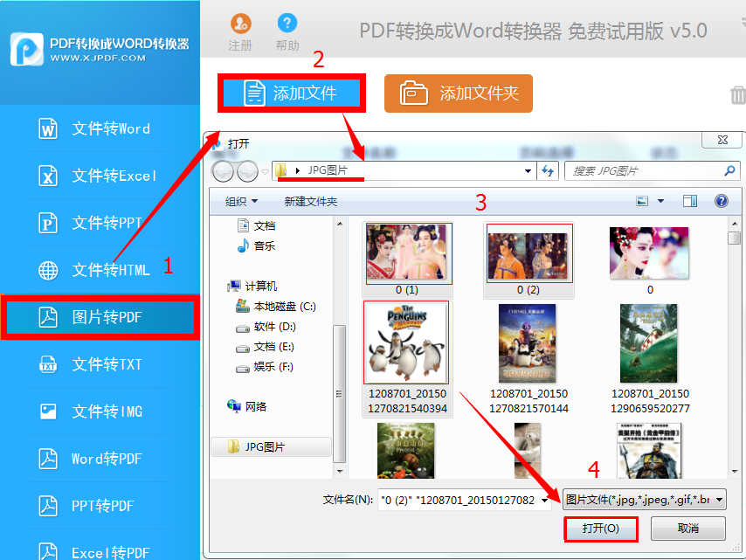Click the 文件名 filename input field

tap(465, 500)
